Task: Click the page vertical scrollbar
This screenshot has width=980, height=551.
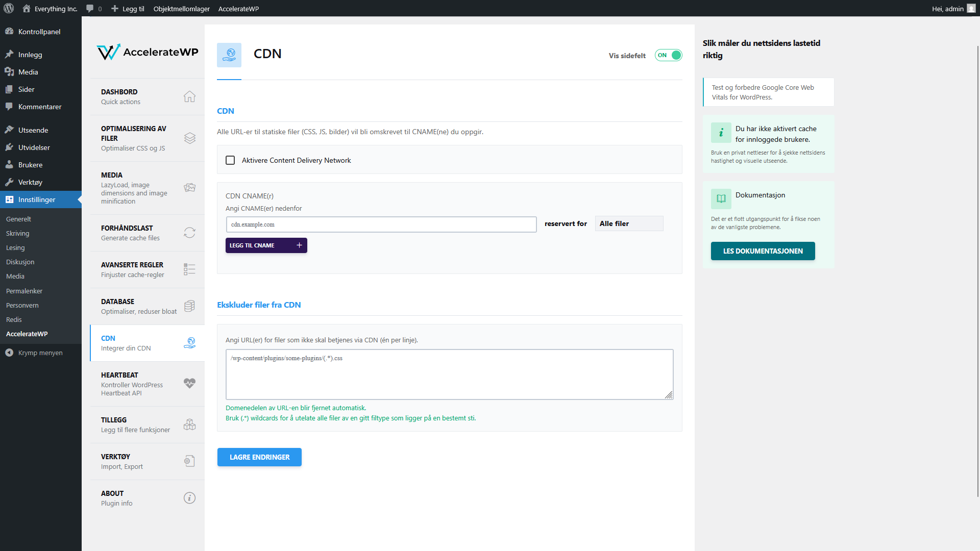Action: 977,270
